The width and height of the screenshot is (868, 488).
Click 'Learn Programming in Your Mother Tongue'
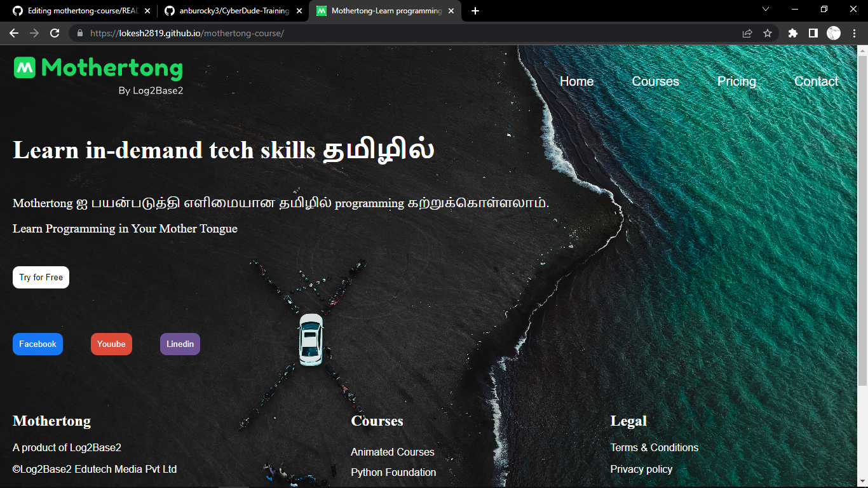(x=125, y=229)
